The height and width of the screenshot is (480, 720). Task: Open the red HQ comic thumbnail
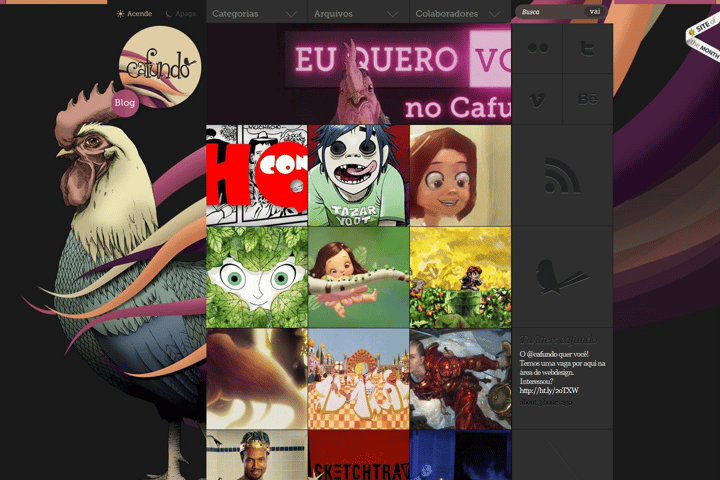pyautogui.click(x=257, y=175)
